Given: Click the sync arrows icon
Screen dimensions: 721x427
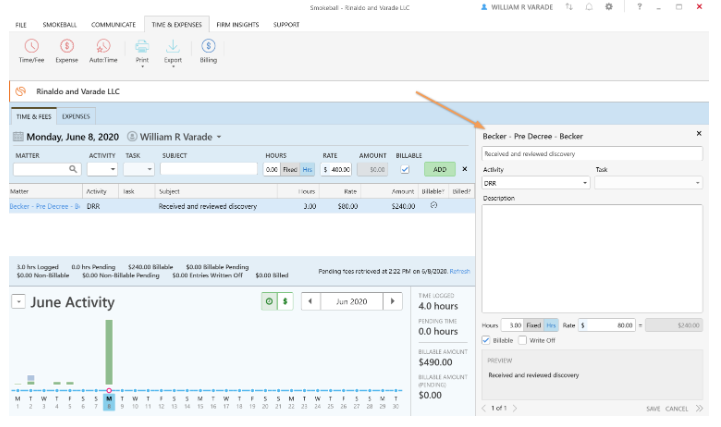Looking at the screenshot, I should pyautogui.click(x=569, y=7).
